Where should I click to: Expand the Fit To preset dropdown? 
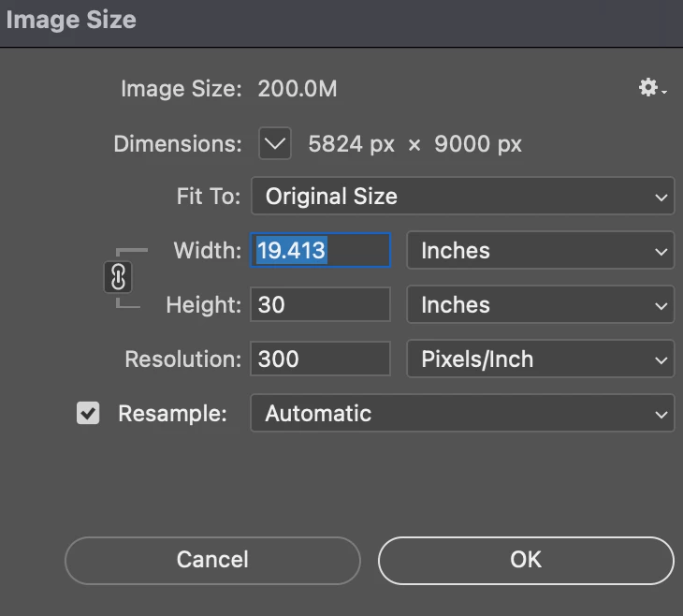click(462, 197)
